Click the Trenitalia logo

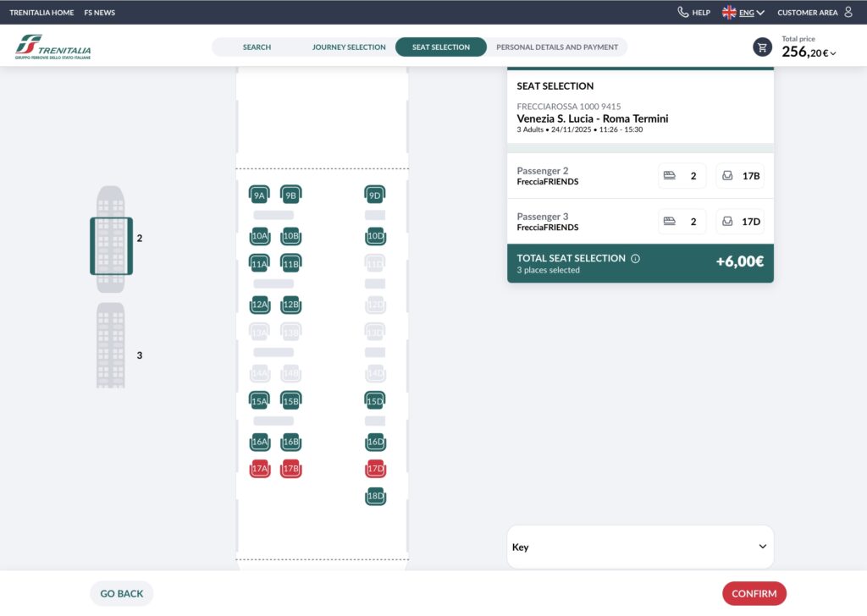pos(52,47)
